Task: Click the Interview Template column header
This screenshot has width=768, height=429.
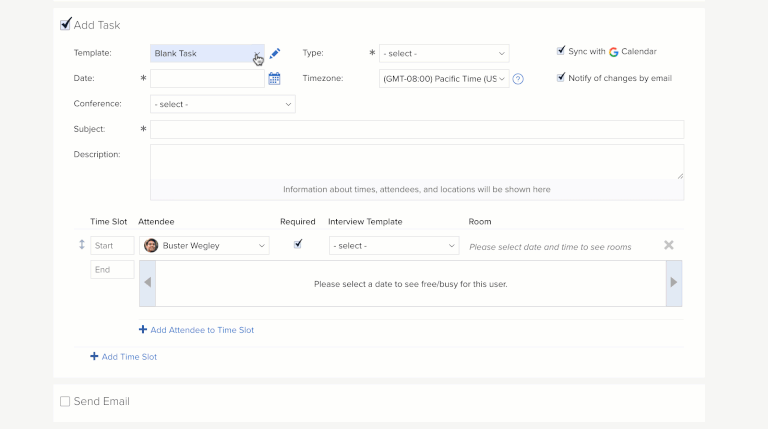Action: click(x=365, y=221)
